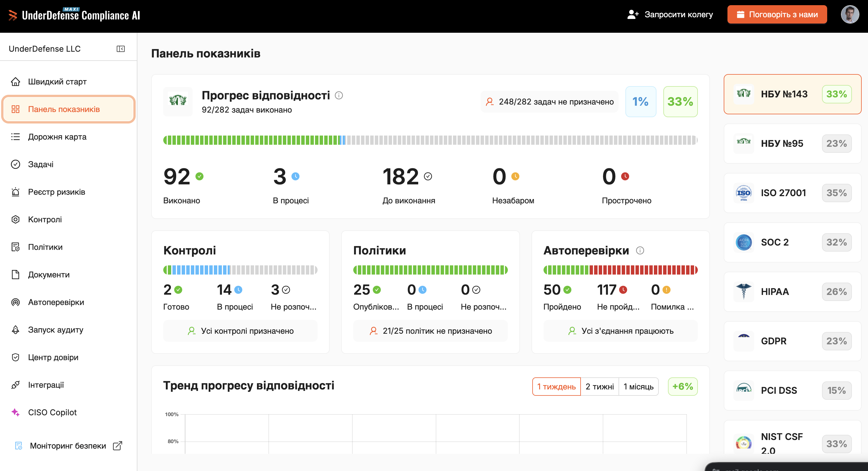Open the user profile avatar
The width and height of the screenshot is (868, 471).
850,15
